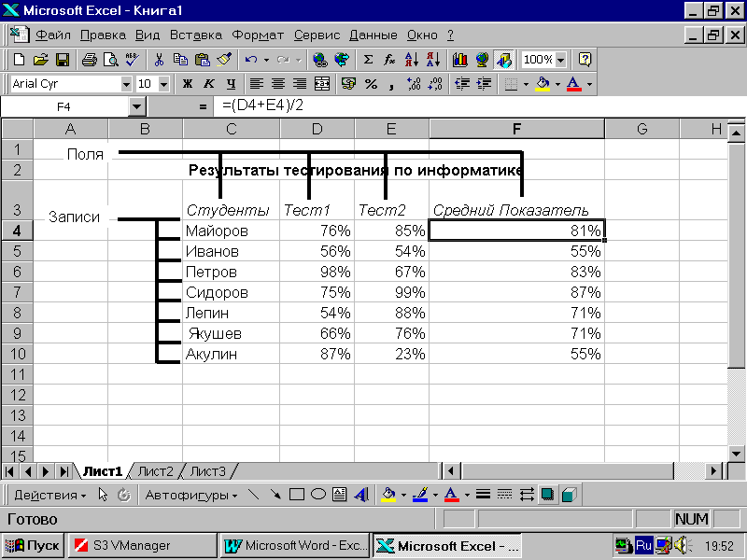
Task: Insert WordArt from drawing toolbar
Action: point(360,495)
